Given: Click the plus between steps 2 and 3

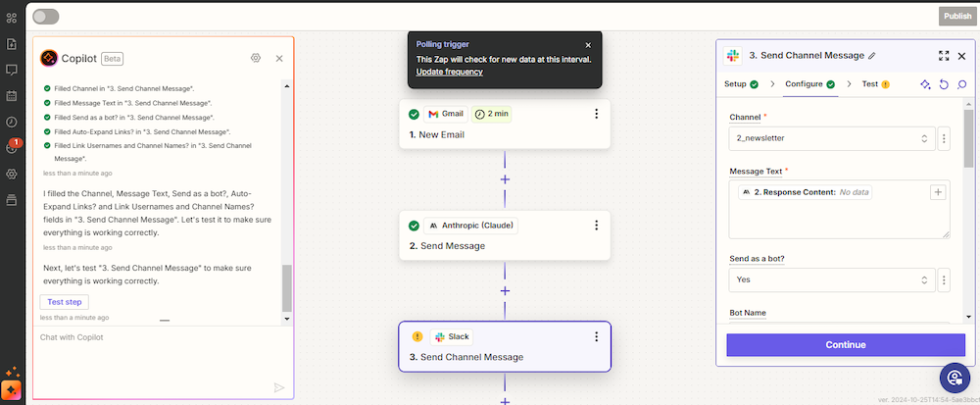Looking at the screenshot, I should pos(505,290).
